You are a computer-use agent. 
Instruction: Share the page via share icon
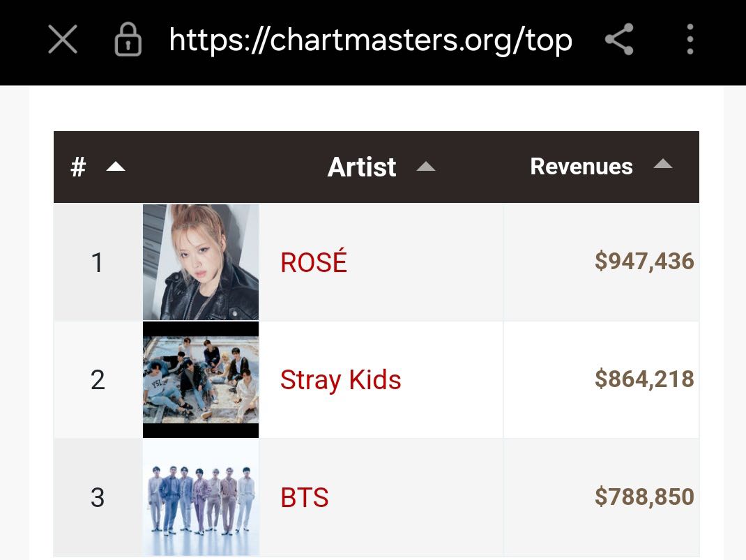[x=619, y=39]
